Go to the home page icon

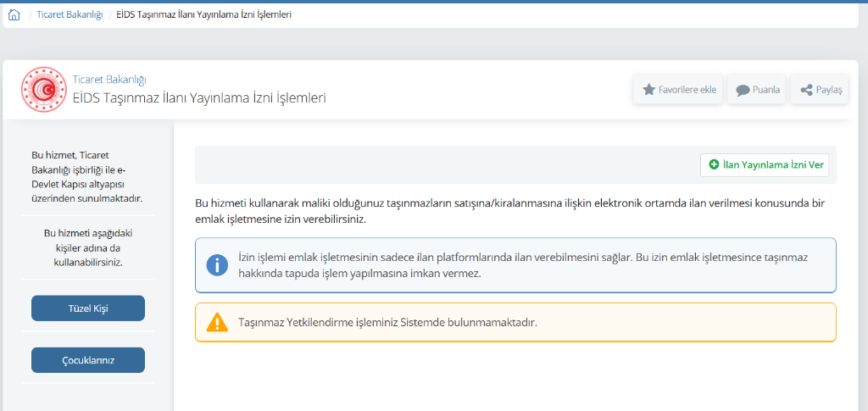[14, 15]
